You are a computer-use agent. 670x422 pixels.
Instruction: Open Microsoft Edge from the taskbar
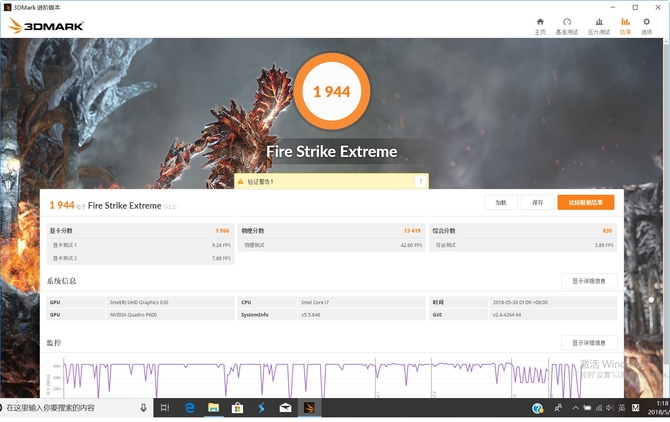tap(189, 408)
